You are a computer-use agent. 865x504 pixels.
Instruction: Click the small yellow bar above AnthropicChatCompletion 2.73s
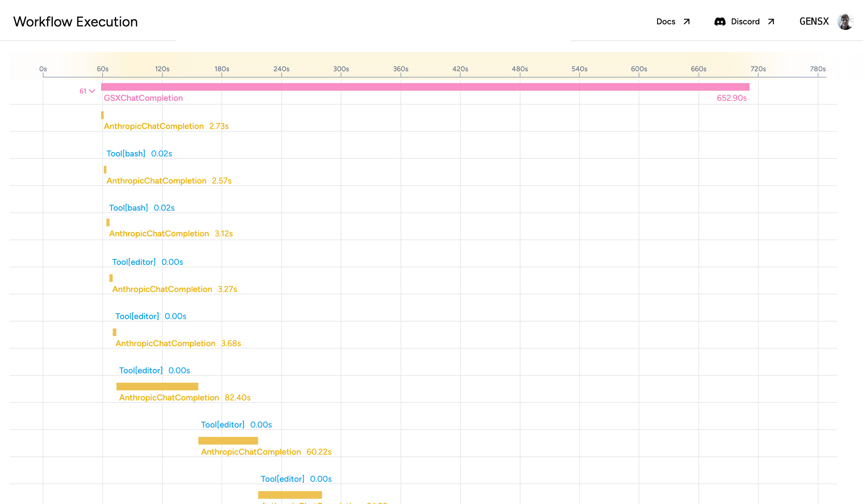coord(102,115)
